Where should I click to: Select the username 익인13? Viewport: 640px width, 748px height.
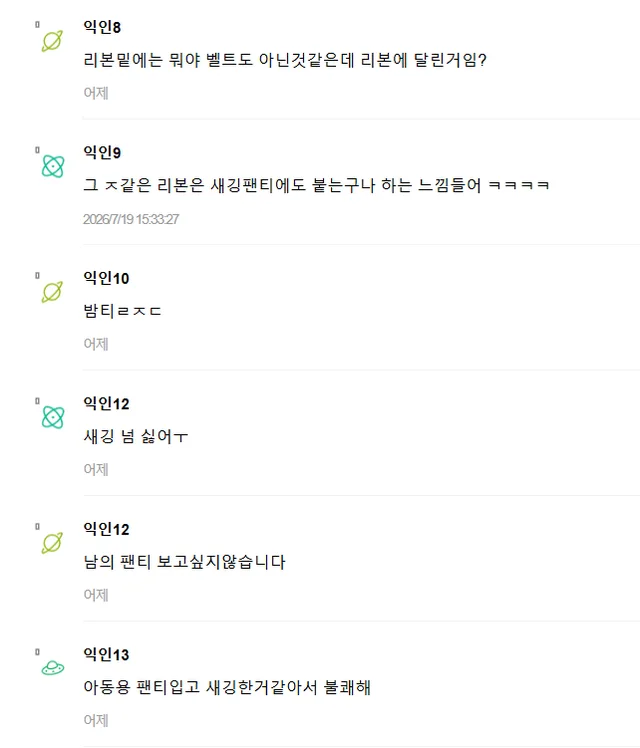[106, 654]
